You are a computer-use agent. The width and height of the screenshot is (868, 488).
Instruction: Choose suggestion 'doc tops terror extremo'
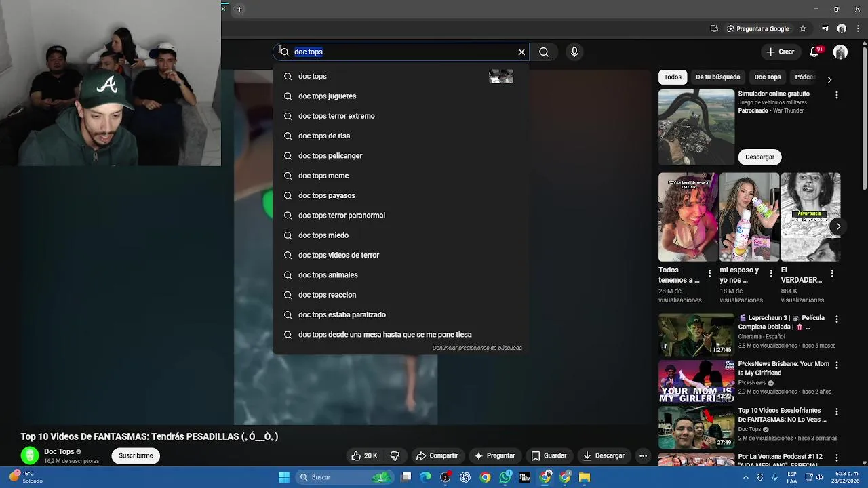[x=401, y=116]
